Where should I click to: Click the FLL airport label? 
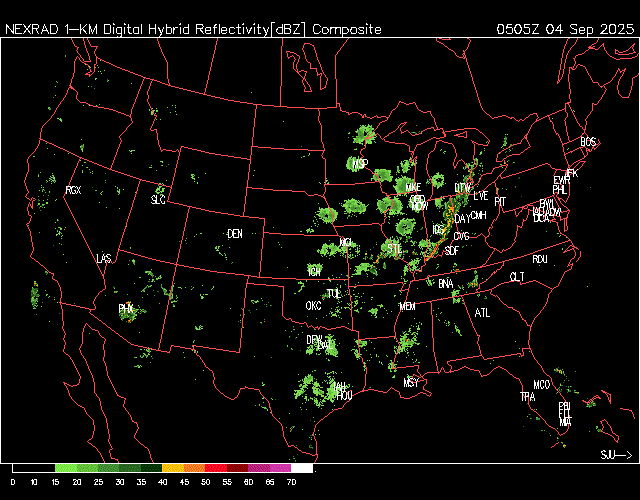[x=565, y=414]
